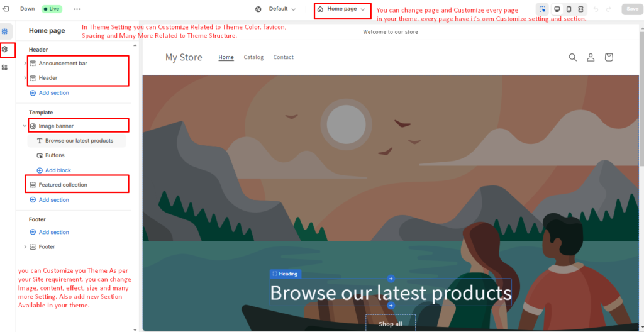Image resolution: width=644 pixels, height=332 pixels.
Task: Click Catalog in store navigation
Action: [x=253, y=57]
